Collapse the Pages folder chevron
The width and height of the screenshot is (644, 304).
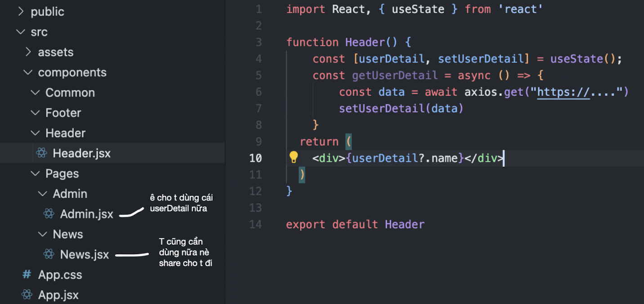(35, 174)
